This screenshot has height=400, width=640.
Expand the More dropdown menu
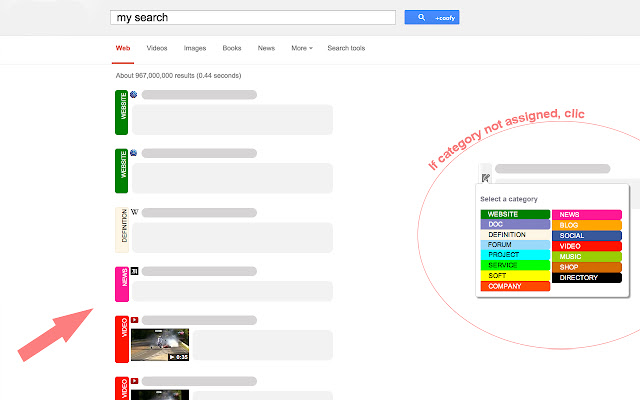[302, 48]
